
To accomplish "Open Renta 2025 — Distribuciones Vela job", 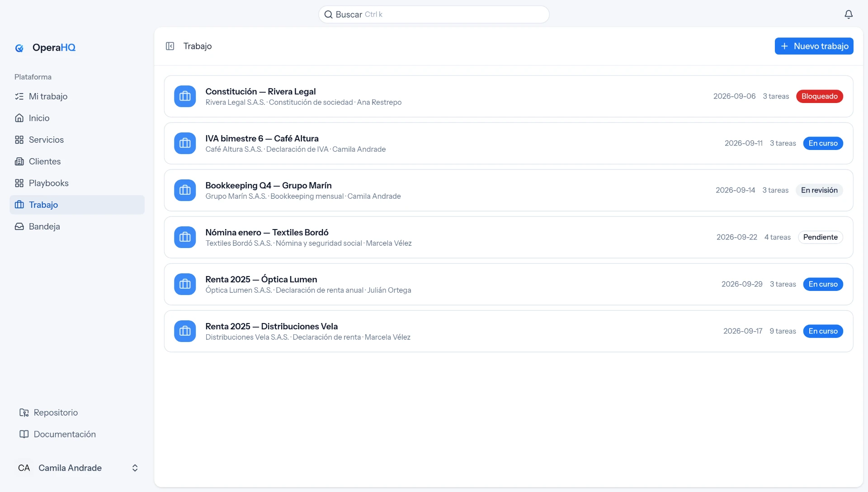I will 509,331.
